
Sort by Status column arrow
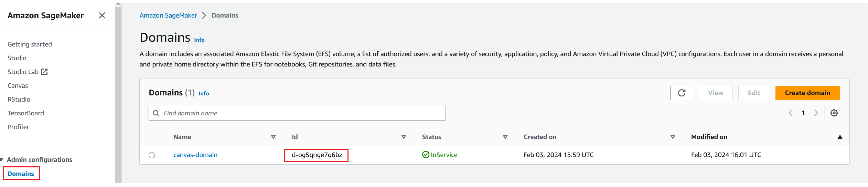tap(505, 137)
